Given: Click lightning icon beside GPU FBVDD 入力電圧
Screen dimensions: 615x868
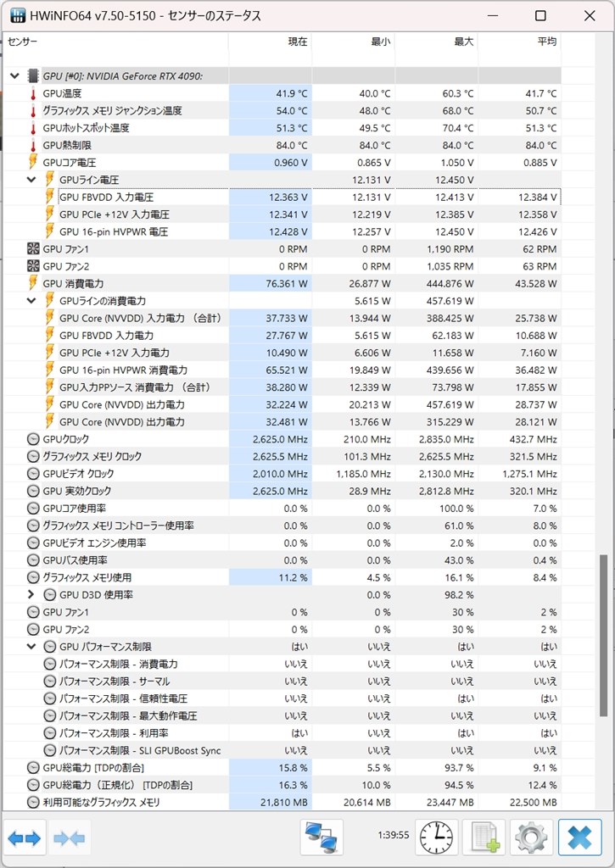Looking at the screenshot, I should (49, 197).
